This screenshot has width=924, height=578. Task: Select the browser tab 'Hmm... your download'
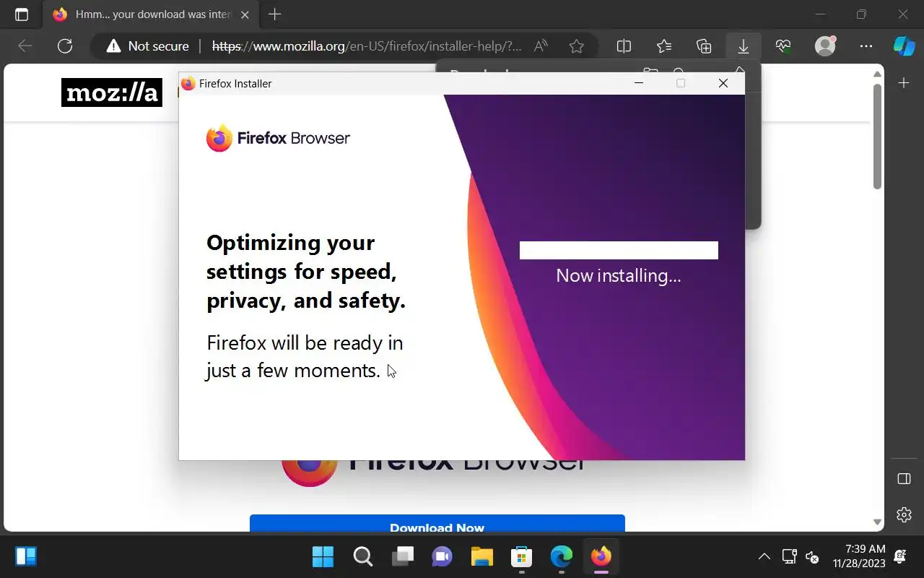pos(152,14)
